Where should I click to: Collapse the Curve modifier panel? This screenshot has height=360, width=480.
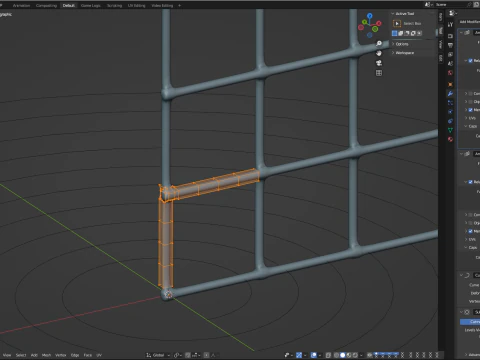coord(462,275)
